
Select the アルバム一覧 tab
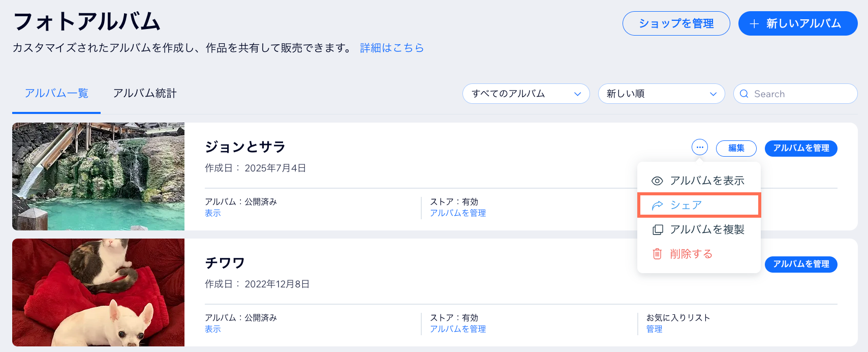click(56, 94)
